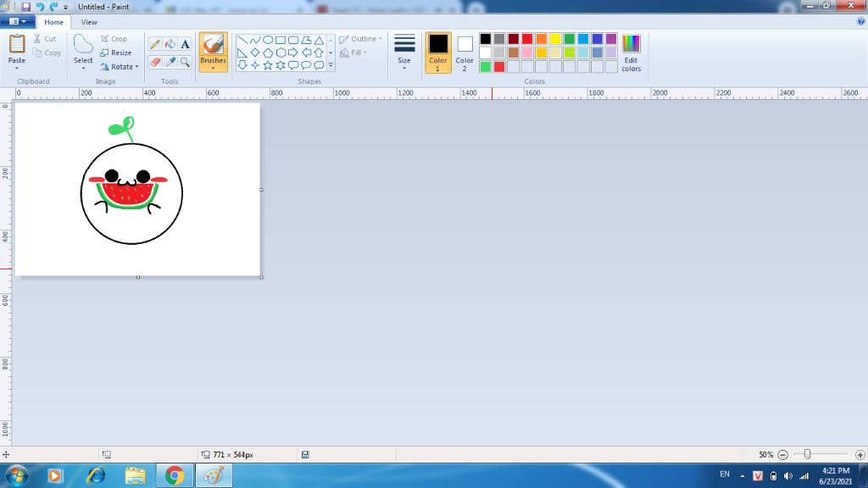
Task: Click the zoom in plus button
Action: tap(860, 455)
